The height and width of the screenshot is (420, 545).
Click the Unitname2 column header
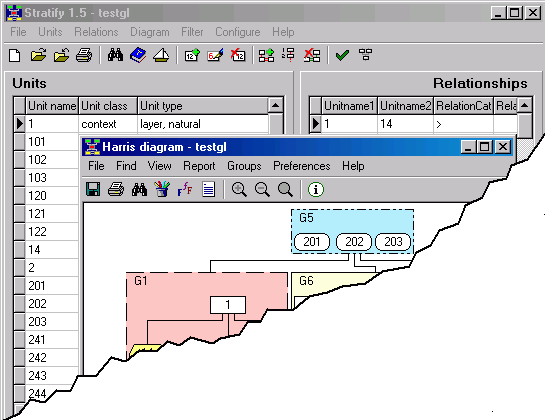click(x=406, y=106)
